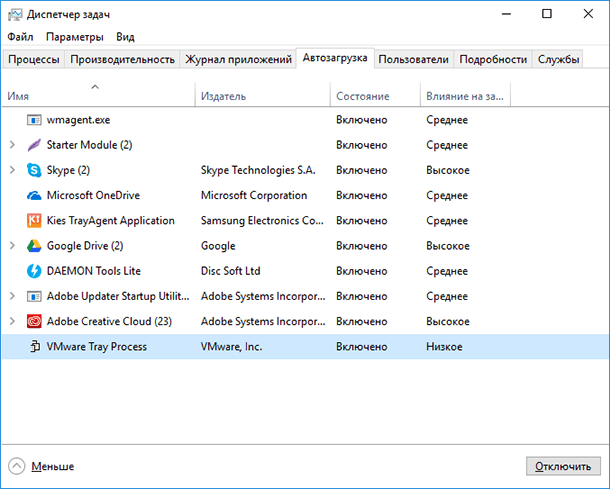Click the Adobe Creative Cloud red icon
Viewport: 610px width, 489px height.
click(x=34, y=321)
